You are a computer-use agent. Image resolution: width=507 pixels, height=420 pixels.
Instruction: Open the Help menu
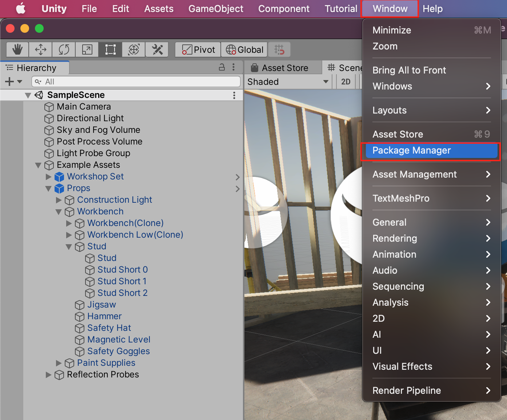click(432, 9)
